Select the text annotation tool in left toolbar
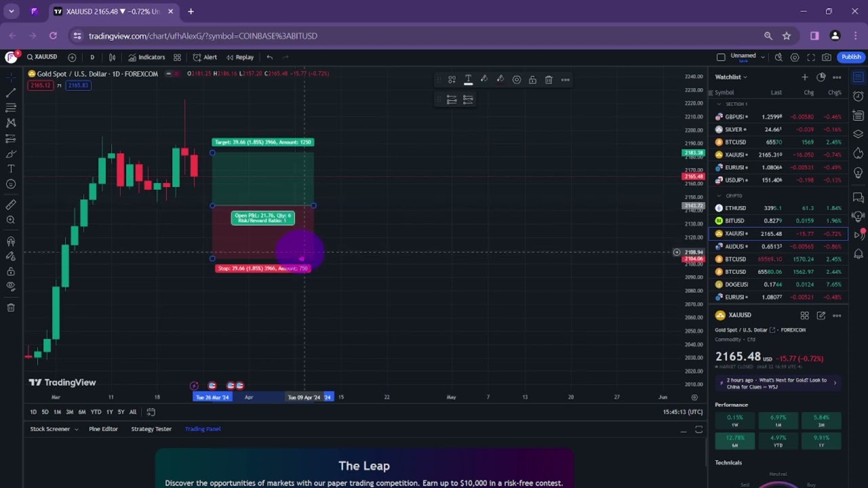This screenshot has width=868, height=488. (x=11, y=169)
